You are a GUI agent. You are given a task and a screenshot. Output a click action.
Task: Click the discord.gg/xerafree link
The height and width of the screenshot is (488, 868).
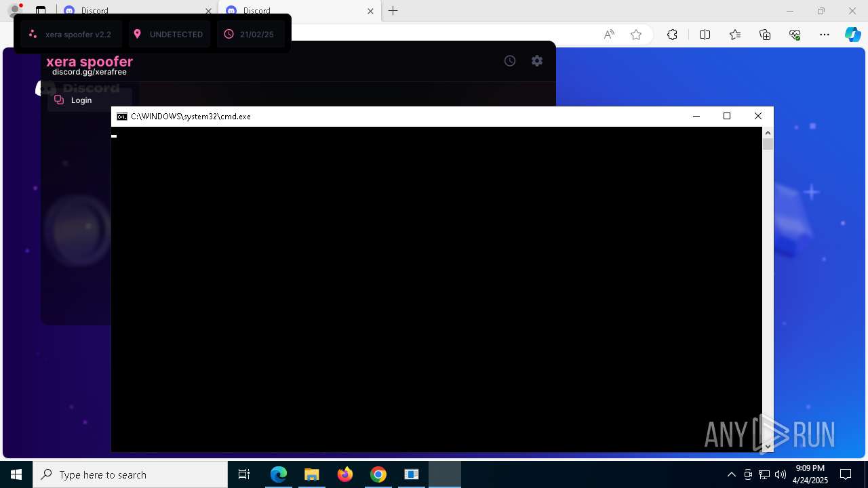coord(90,72)
